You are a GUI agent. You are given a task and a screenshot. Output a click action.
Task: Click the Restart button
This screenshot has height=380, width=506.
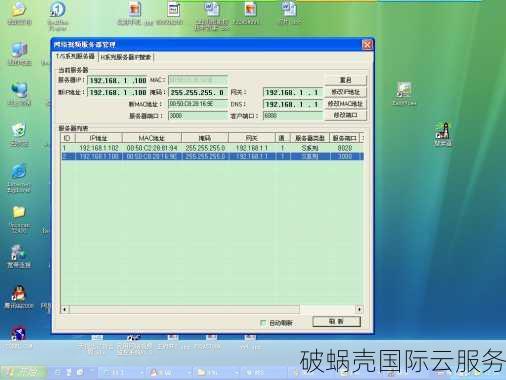click(345, 80)
